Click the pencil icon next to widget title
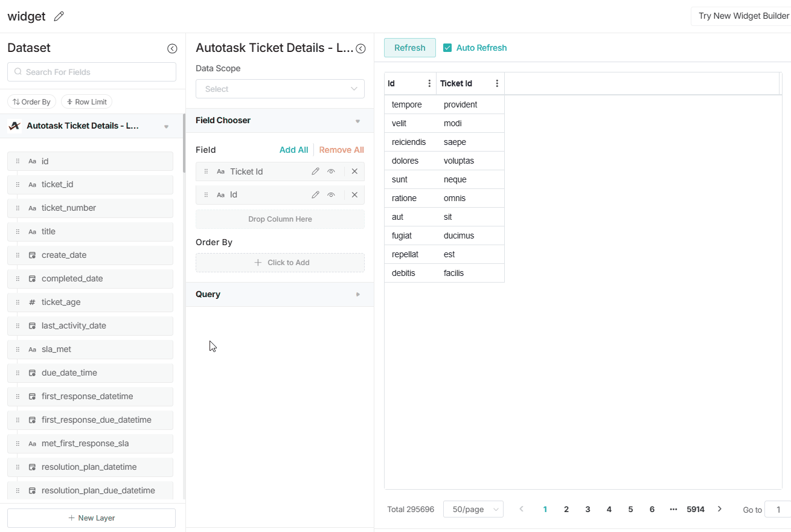 pyautogui.click(x=59, y=17)
